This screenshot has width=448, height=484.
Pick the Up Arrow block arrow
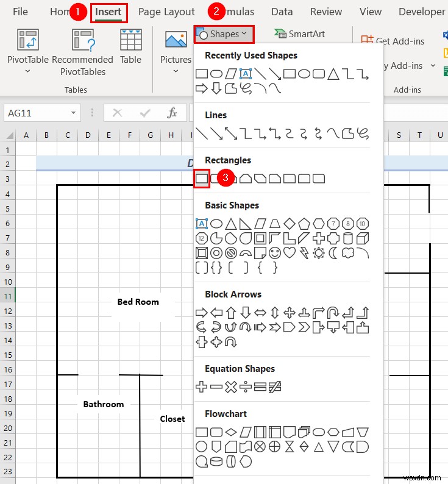pos(231,313)
